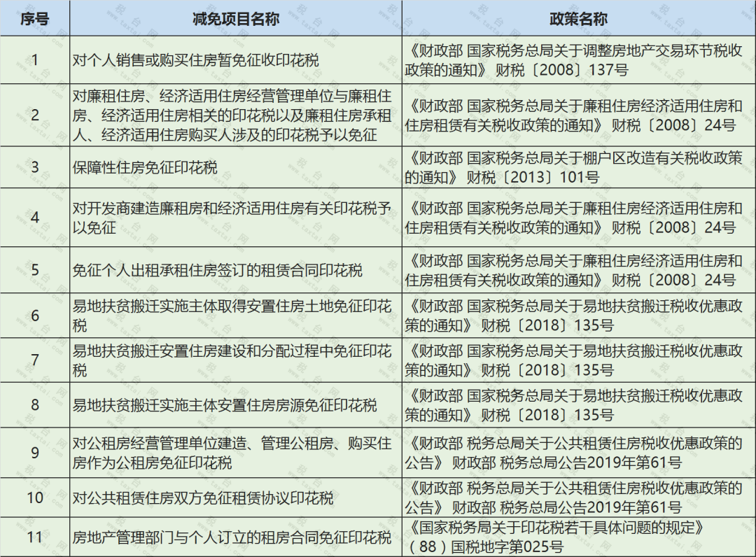The width and height of the screenshot is (756, 557).
Task: Click policy cell 财税〔2013〕101号
Action: click(x=579, y=167)
